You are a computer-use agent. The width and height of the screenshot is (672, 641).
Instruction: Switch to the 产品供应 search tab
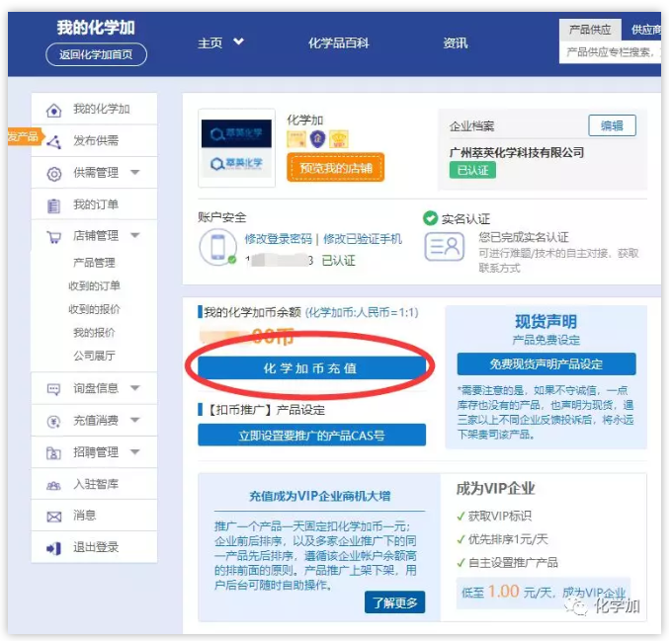point(590,30)
